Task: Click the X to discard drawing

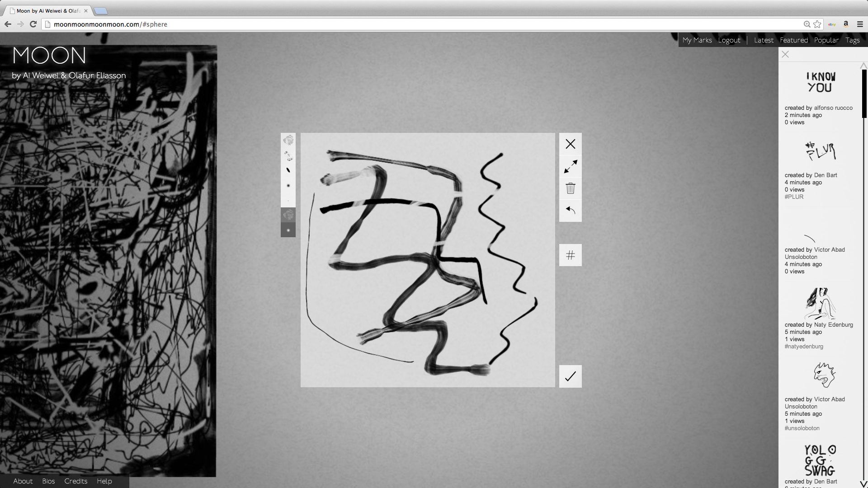Action: tap(570, 144)
